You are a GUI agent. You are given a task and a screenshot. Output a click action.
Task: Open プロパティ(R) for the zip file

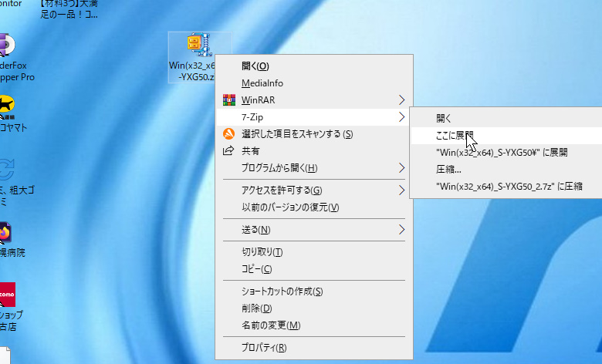(x=264, y=348)
